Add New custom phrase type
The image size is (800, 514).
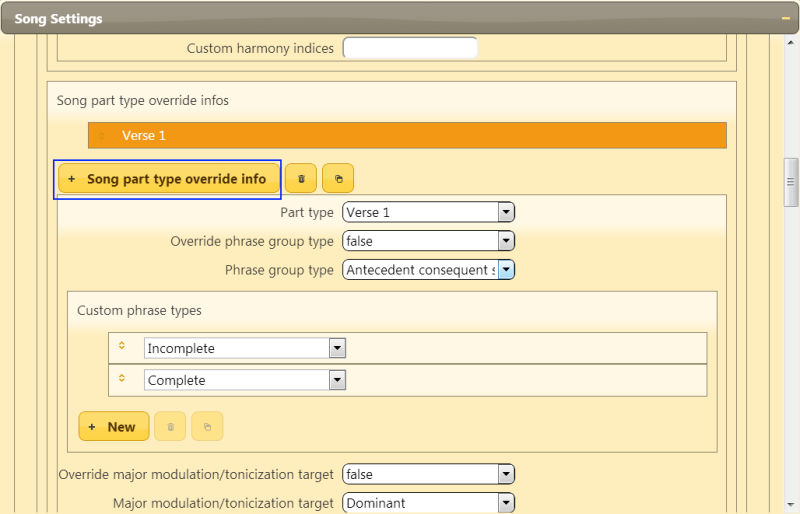click(x=114, y=426)
